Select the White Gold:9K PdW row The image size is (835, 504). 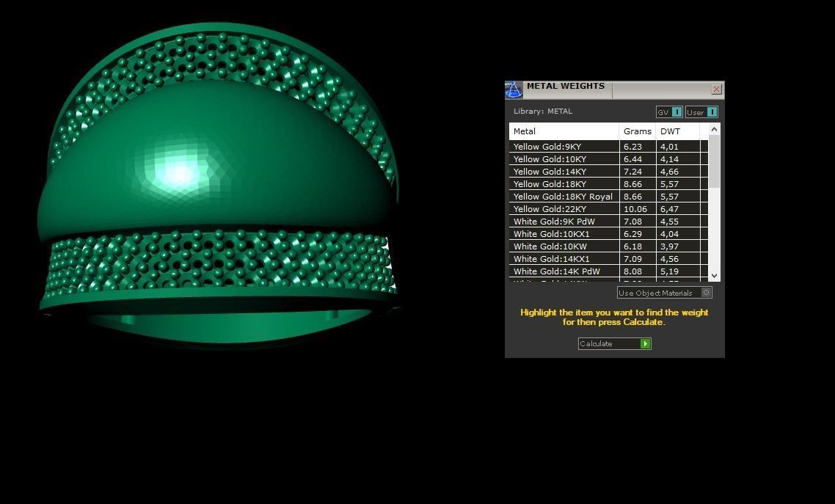(x=608, y=222)
